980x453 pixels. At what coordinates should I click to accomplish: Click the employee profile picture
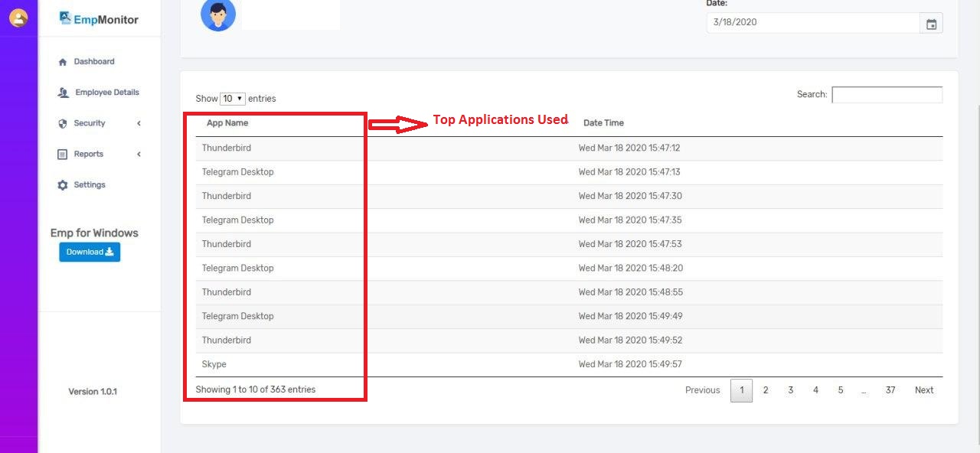click(x=218, y=15)
